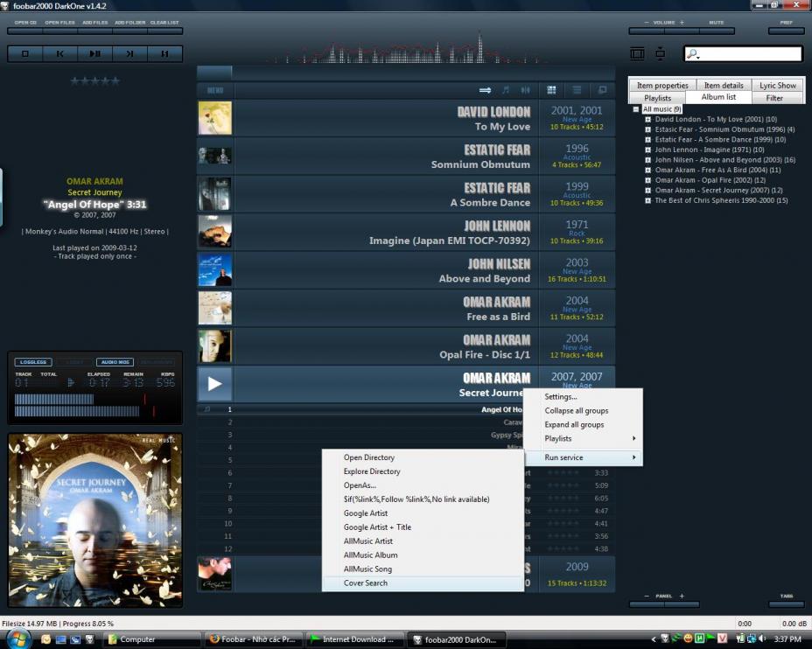The image size is (812, 649).
Task: Switch to list view icon
Action: [x=577, y=90]
